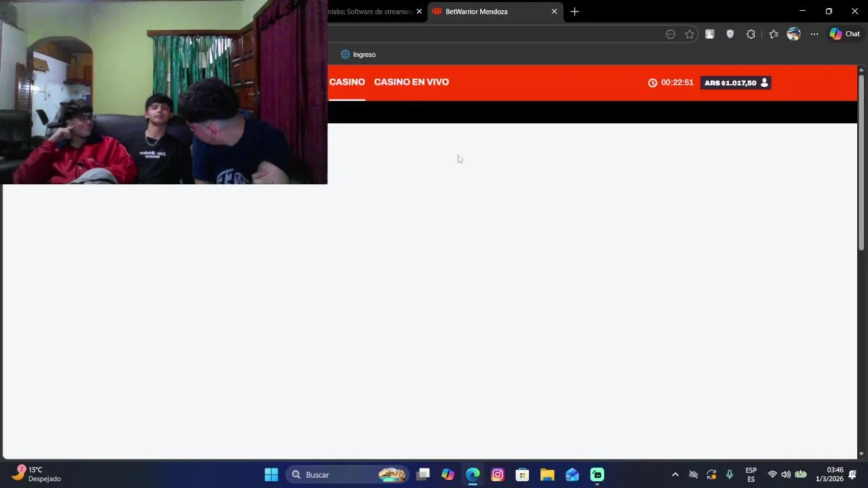Screen dimensions: 868x488
Task: Click the circled ellipsis icon in the address bar
Action: pos(671,34)
